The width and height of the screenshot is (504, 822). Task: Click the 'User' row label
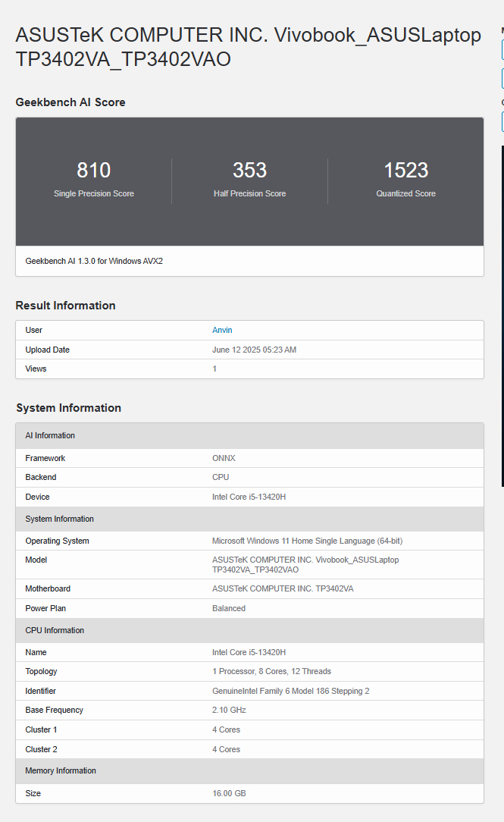click(34, 330)
